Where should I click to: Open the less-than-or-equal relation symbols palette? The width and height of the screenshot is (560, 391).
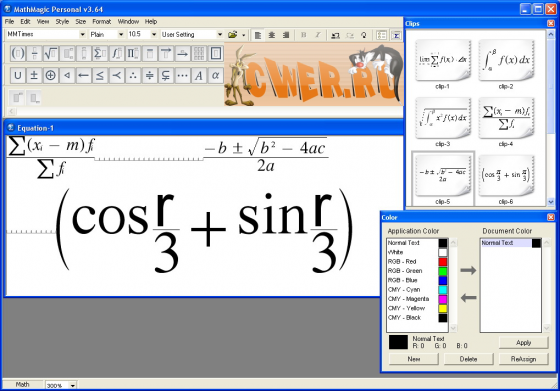(x=100, y=75)
